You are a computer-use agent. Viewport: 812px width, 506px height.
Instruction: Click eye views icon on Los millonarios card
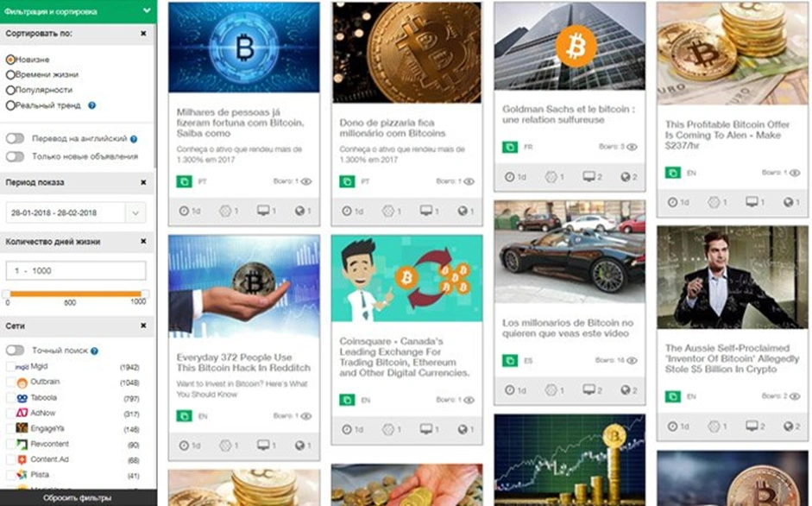point(632,360)
